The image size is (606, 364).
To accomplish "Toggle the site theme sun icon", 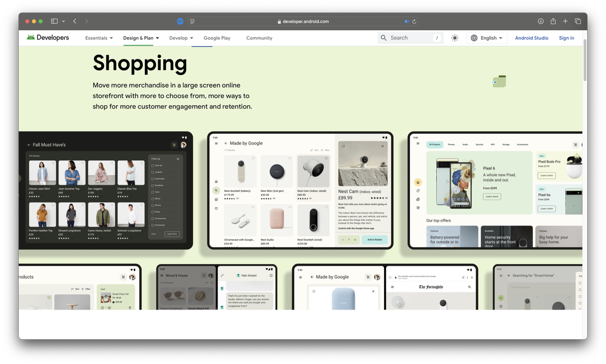I will click(455, 38).
